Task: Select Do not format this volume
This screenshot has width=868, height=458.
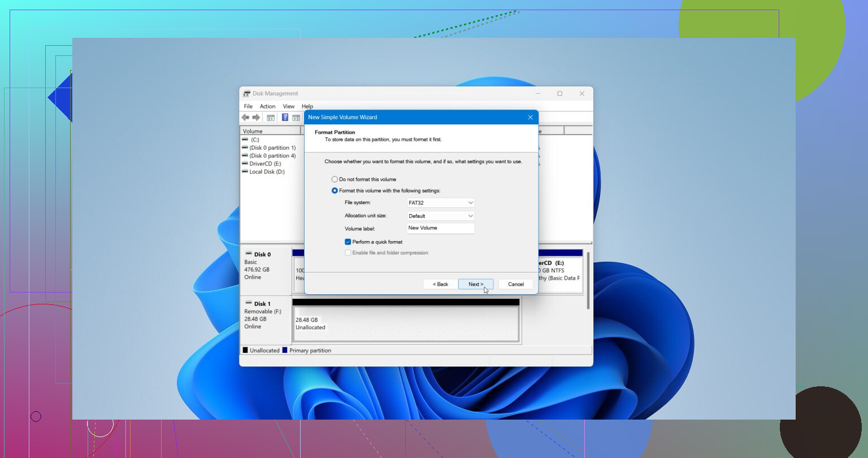Action: click(x=335, y=180)
